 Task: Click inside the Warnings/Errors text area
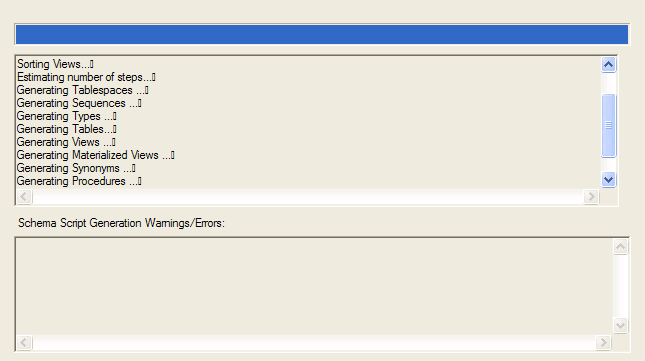click(314, 287)
